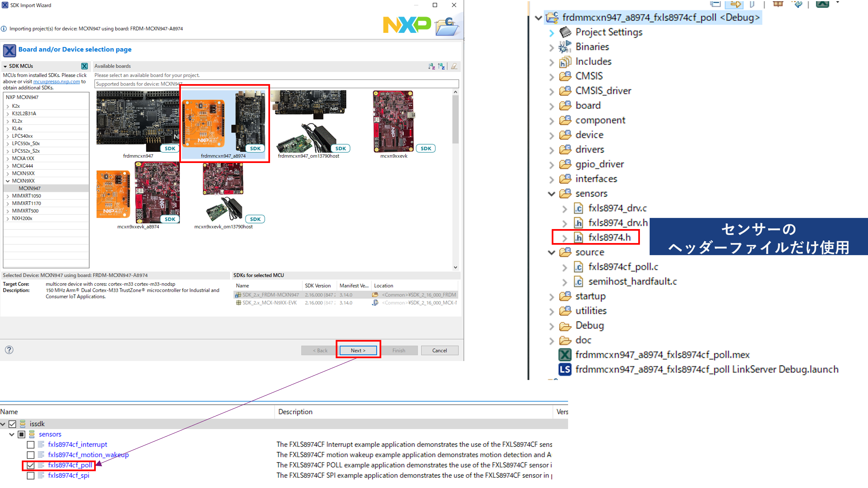Select MCXN947 in the MCU list
Viewport: 868px width, 488px height.
[x=30, y=188]
